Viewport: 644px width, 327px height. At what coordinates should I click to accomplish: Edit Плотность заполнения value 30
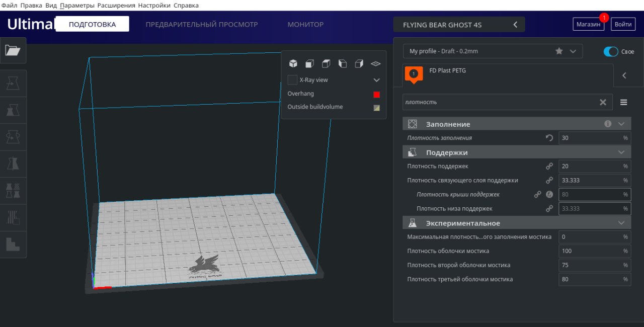pos(594,138)
